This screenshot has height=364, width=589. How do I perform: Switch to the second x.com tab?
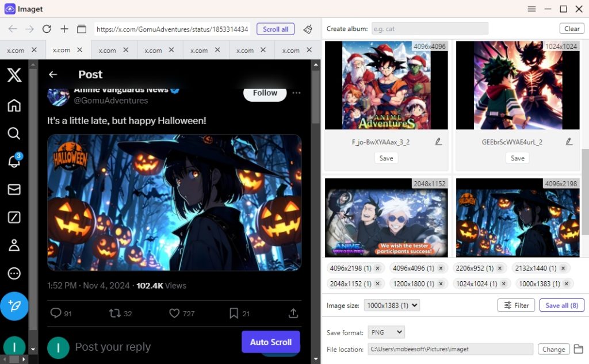pyautogui.click(x=63, y=50)
